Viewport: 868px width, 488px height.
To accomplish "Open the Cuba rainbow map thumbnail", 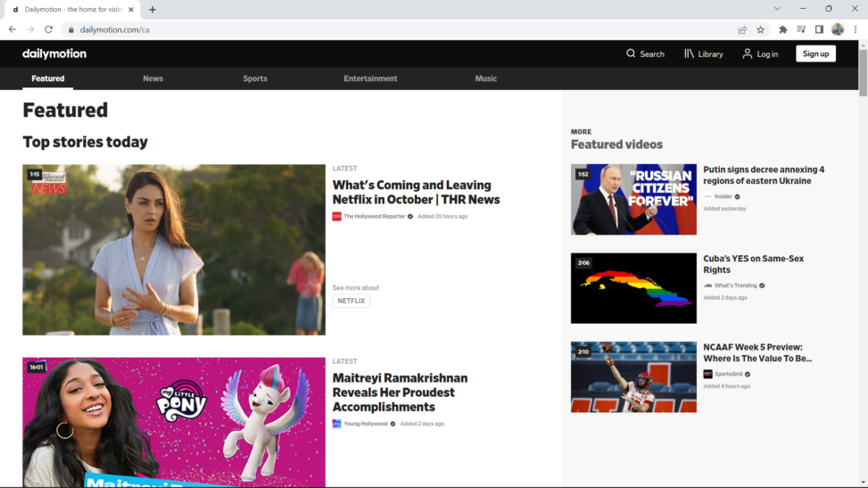I will 633,288.
